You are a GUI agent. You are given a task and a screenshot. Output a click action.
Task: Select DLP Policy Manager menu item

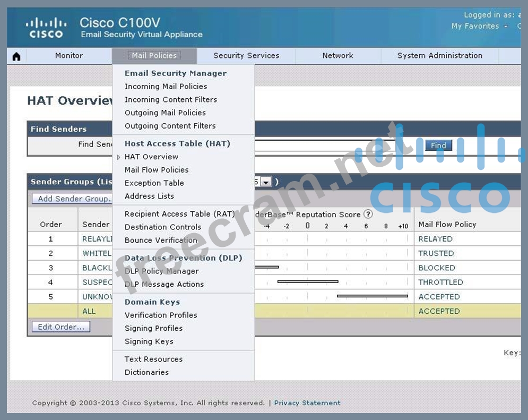point(161,271)
